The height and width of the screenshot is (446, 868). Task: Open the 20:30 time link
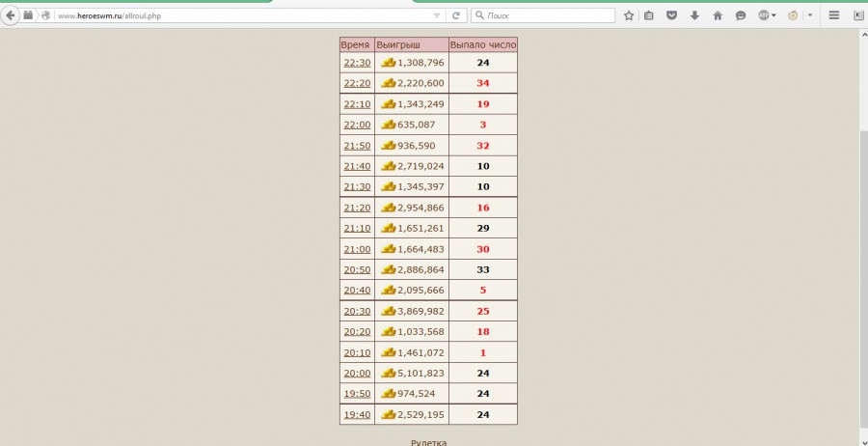point(357,312)
